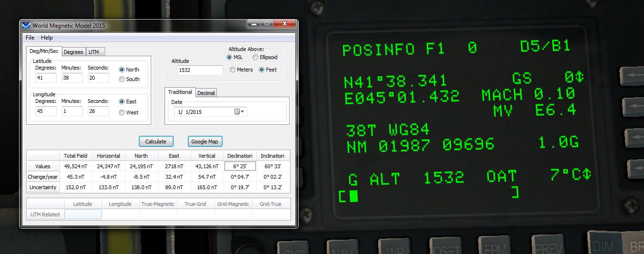Click the Vertical column header
This screenshot has height=254, width=644.
[207, 156]
